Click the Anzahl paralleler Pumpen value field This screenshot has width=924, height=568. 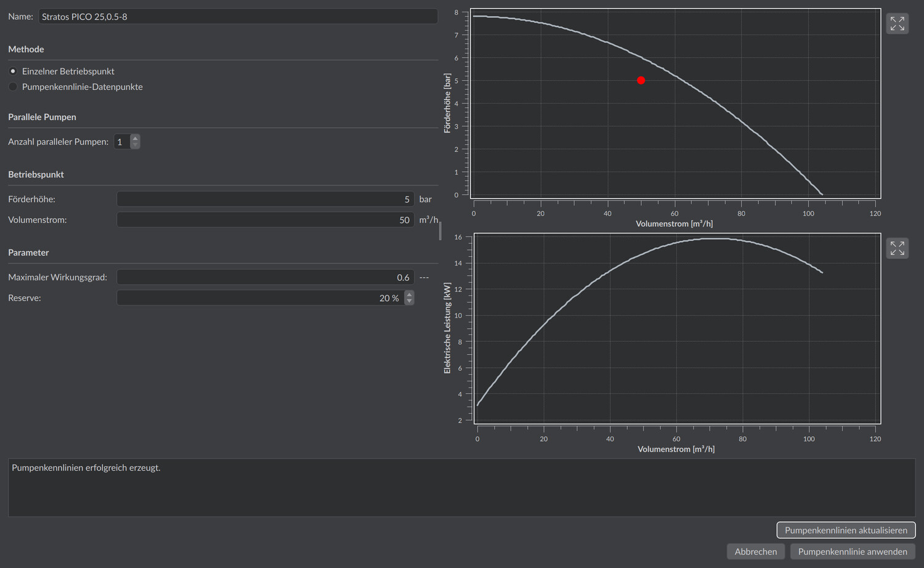pos(122,142)
